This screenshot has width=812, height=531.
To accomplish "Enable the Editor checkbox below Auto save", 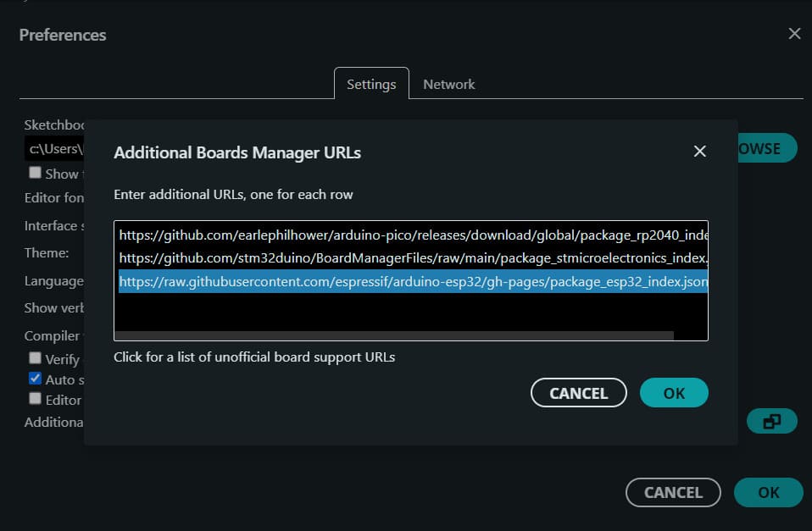I will click(35, 399).
